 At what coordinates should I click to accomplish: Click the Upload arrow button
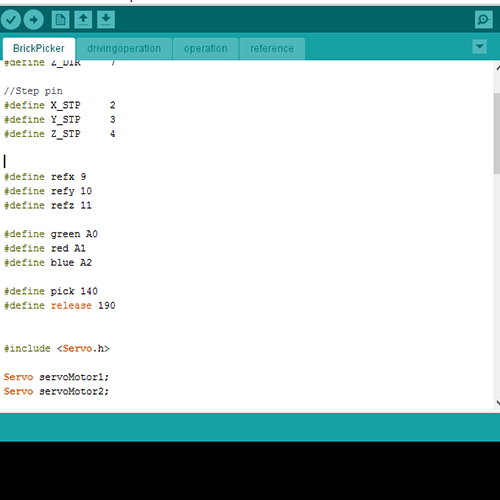[x=33, y=20]
